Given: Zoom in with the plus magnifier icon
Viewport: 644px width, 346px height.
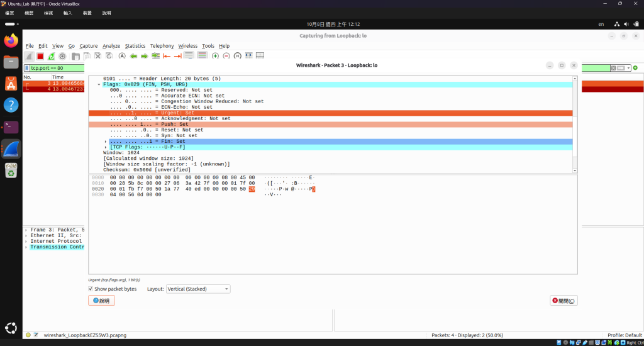Looking at the screenshot, I should (215, 56).
